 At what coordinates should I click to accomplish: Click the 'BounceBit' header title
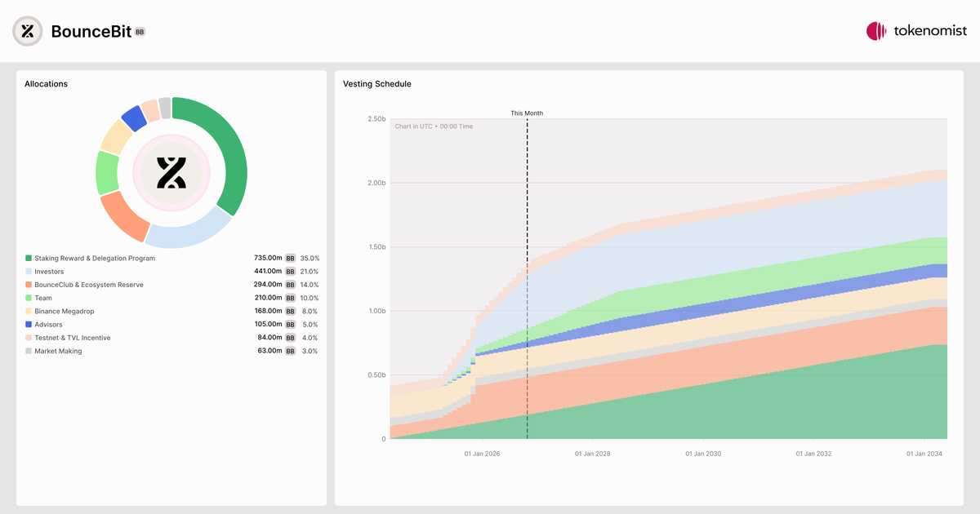pyautogui.click(x=90, y=32)
